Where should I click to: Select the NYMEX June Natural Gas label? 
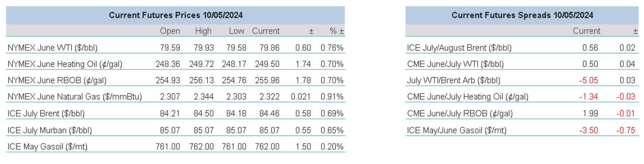click(x=74, y=97)
